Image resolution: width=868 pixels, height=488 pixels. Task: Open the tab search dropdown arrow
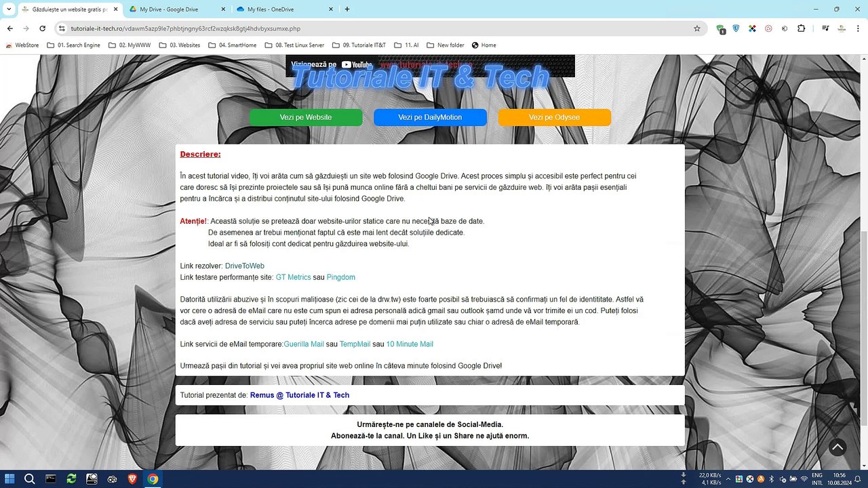pyautogui.click(x=9, y=9)
